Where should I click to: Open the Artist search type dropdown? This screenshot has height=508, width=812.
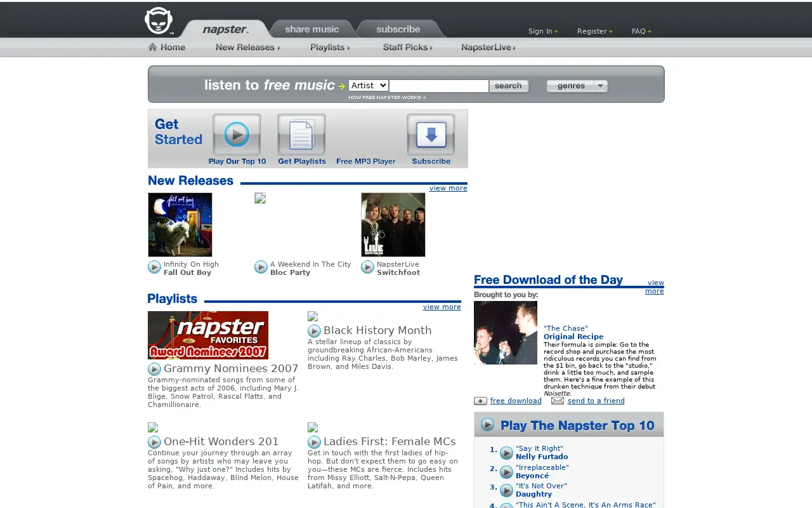point(368,85)
